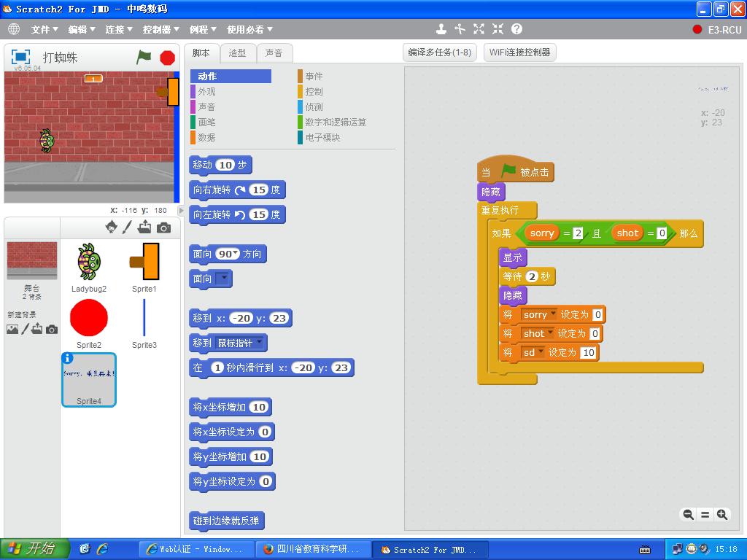Take new sprite from camera

164,227
